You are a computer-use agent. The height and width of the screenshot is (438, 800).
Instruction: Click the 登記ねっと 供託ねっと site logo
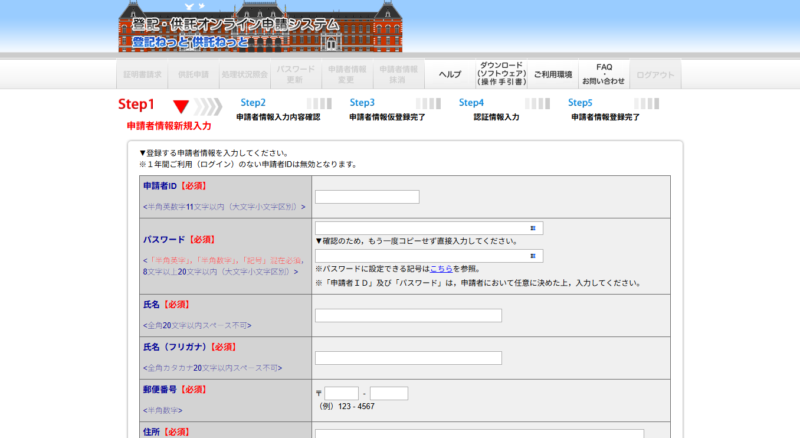(x=184, y=43)
